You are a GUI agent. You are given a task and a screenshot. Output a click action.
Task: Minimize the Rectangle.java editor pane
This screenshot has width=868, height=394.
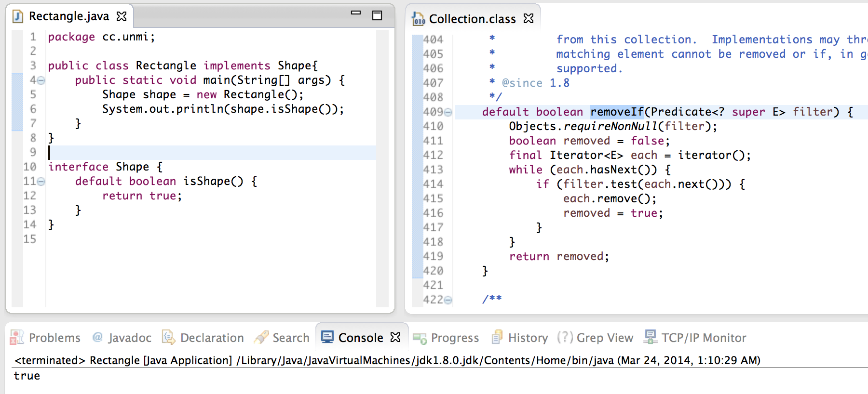[x=356, y=13]
